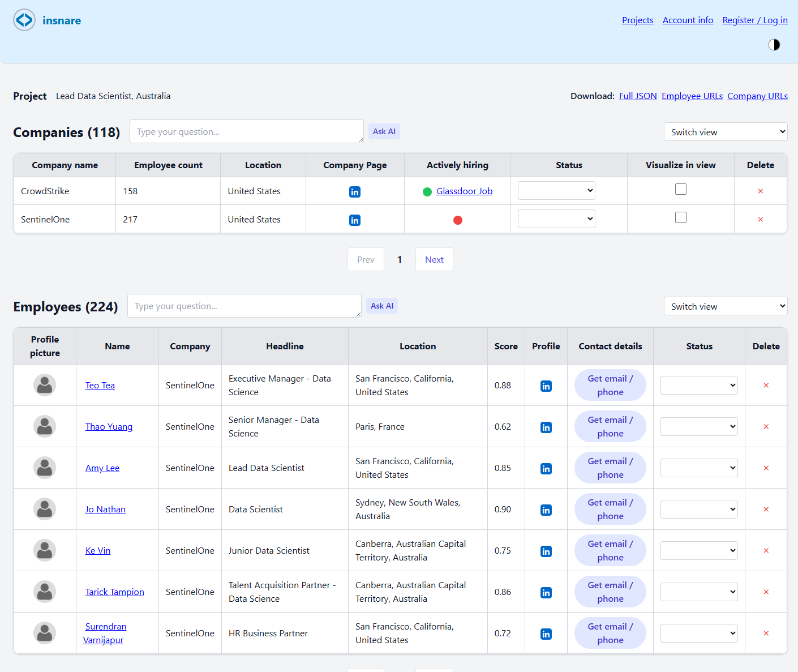Open Thao Yuang name link

pyautogui.click(x=109, y=427)
